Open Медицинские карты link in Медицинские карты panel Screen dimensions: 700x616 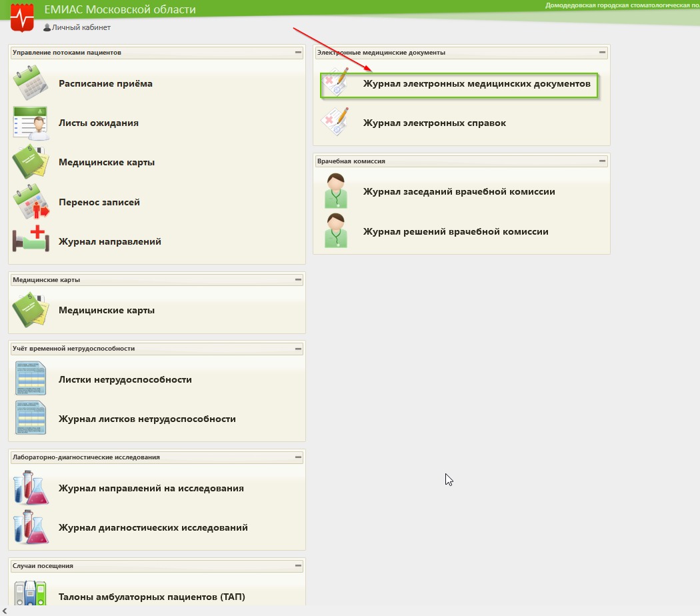pyautogui.click(x=106, y=310)
